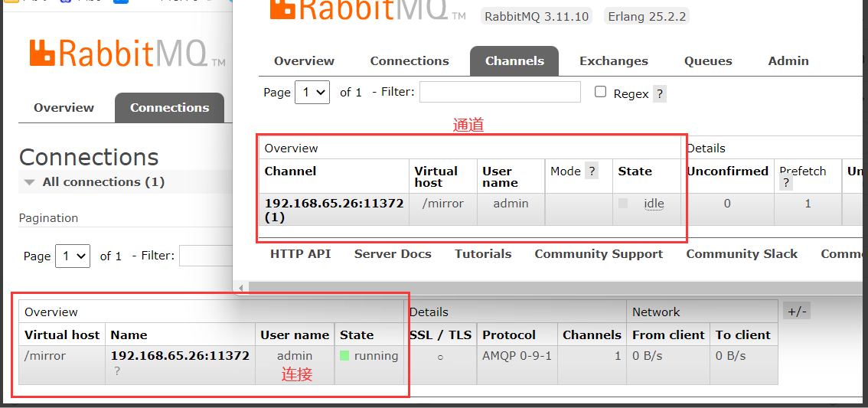Sort channels by State column header
The height and width of the screenshot is (408, 868).
[635, 171]
